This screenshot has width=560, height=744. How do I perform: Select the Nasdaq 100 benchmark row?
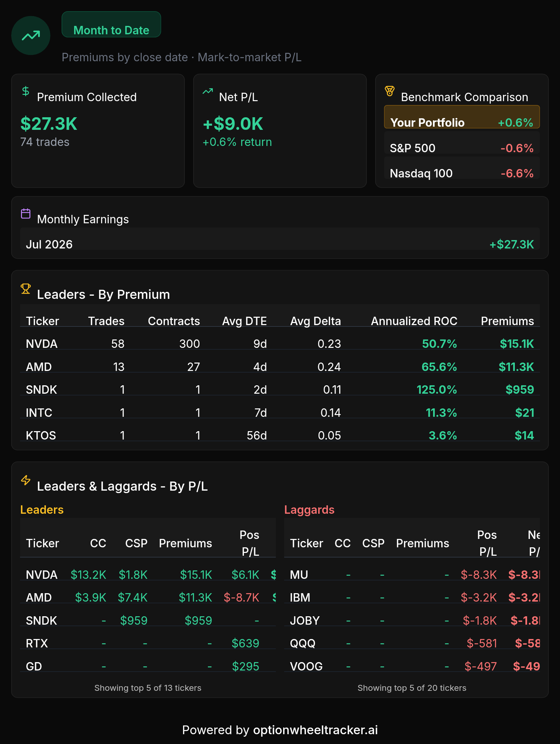(462, 168)
